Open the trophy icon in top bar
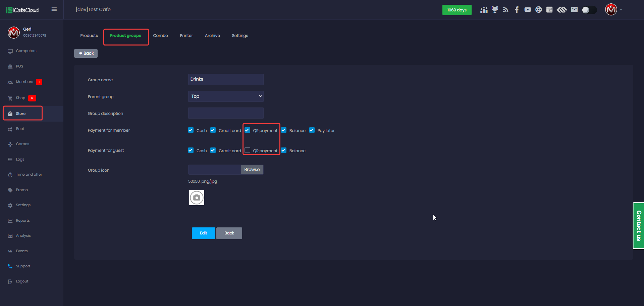Screen dimensions: 644x306 click(x=495, y=10)
